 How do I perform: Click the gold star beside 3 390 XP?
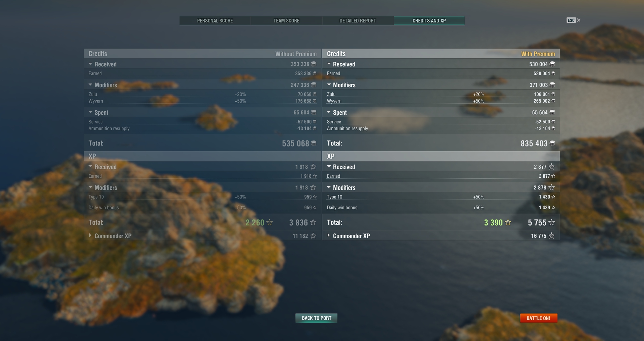[x=508, y=222]
